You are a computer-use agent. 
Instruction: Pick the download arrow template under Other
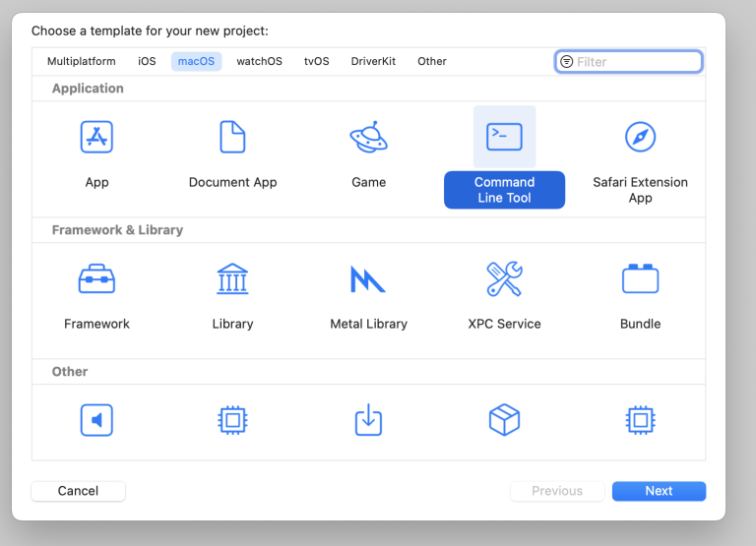(x=368, y=421)
